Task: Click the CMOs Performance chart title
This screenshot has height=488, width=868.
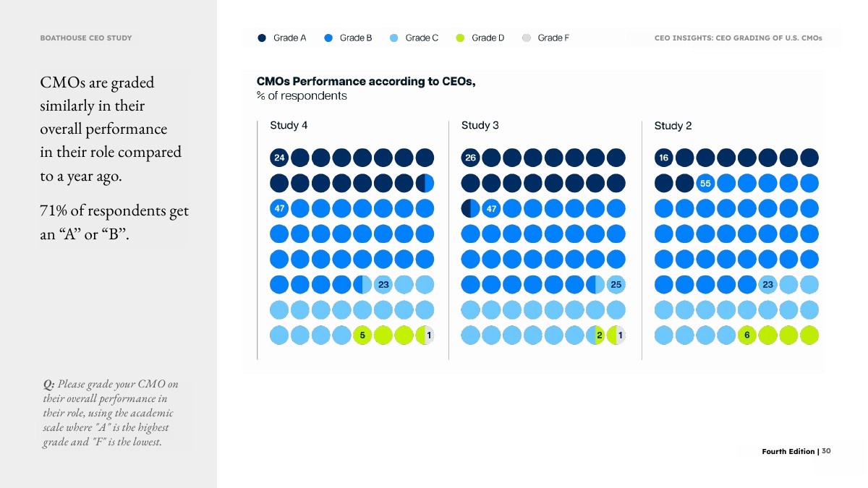Action: [366, 82]
